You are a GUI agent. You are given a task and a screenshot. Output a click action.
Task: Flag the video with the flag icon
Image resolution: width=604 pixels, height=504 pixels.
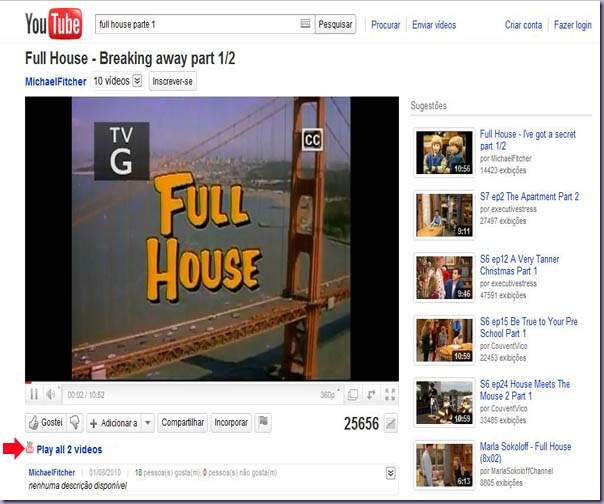click(x=263, y=422)
